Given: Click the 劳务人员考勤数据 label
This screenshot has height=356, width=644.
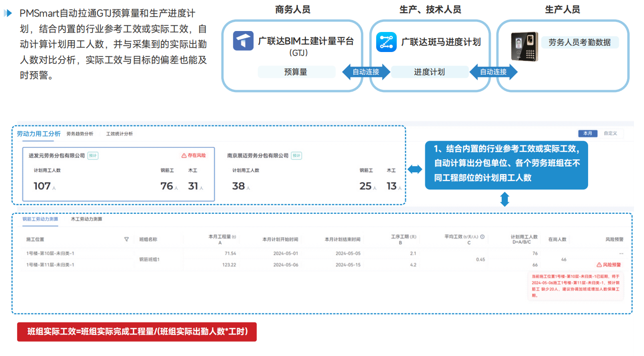Looking at the screenshot, I should point(580,42).
